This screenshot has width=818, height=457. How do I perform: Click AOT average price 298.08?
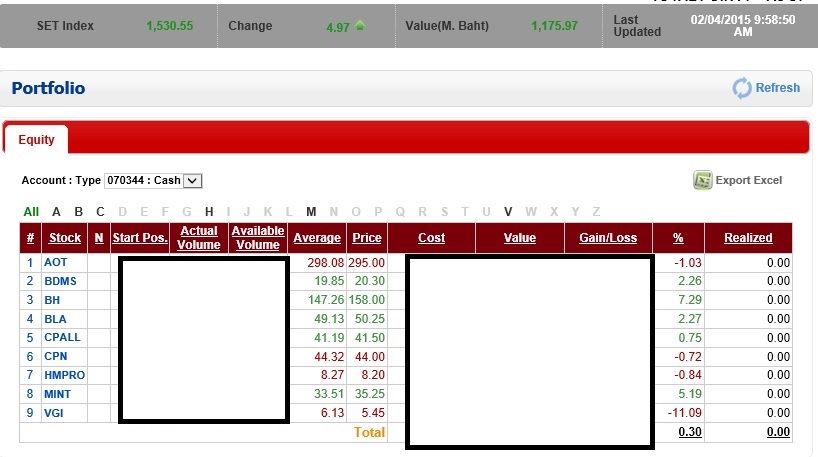click(x=326, y=262)
